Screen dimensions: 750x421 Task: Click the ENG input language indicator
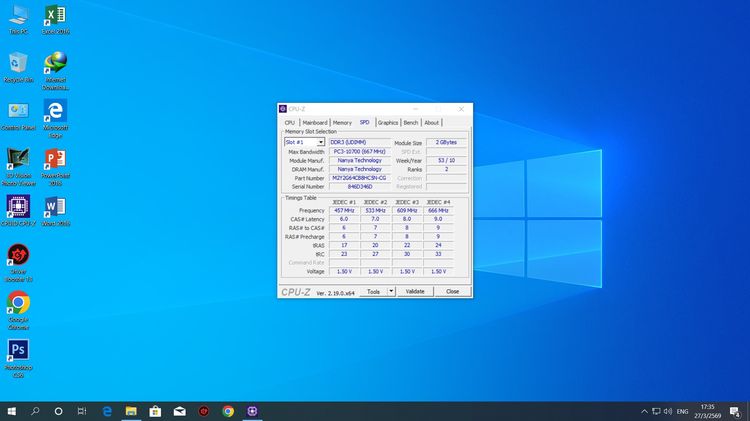(683, 411)
